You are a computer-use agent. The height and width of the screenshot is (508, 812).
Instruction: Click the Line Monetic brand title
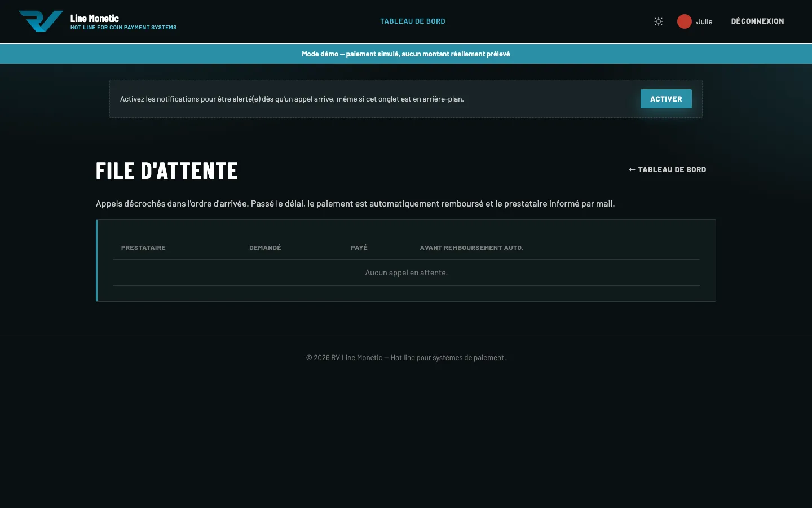click(95, 18)
